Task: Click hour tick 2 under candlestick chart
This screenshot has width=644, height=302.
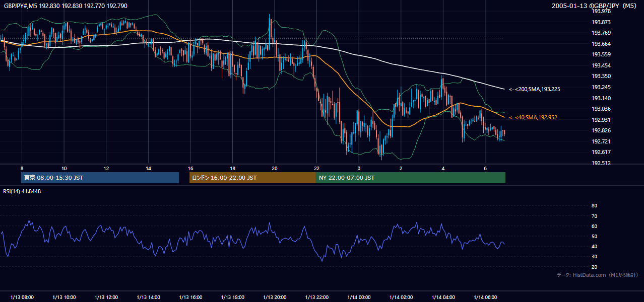Action: coord(401,168)
